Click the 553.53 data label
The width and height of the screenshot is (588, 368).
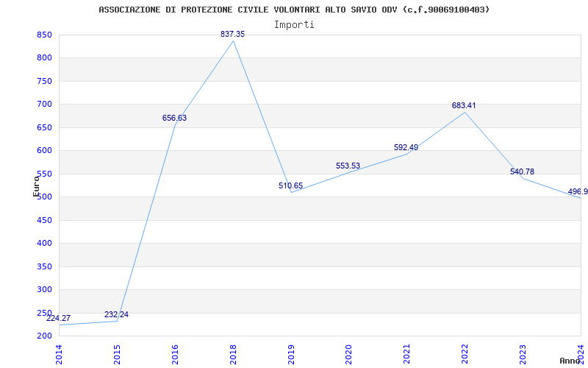[x=348, y=166]
